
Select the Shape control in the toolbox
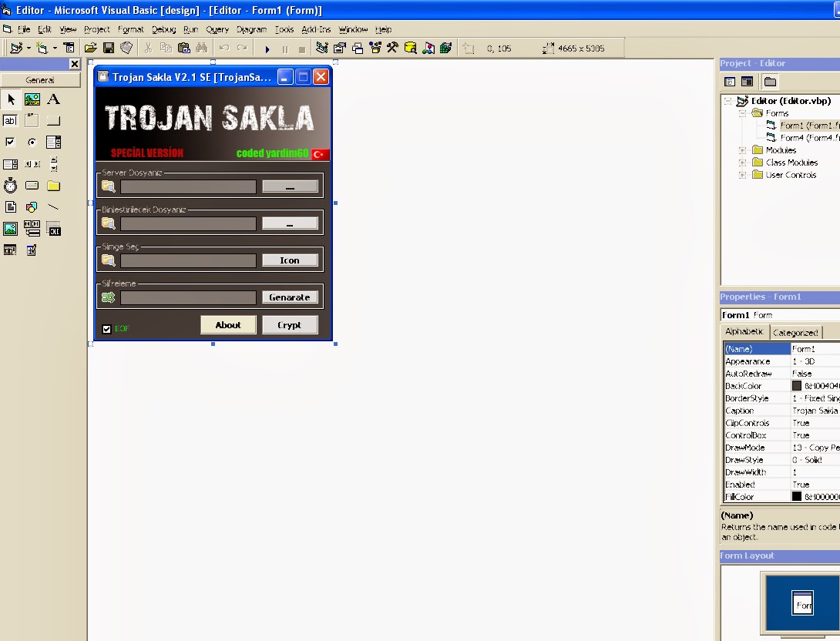(32, 207)
